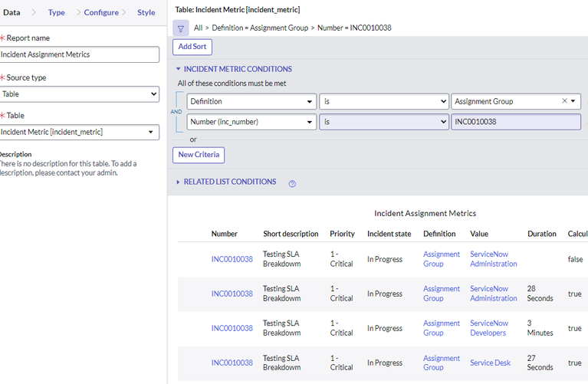
Task: Edit the Report name field
Action: [x=79, y=54]
